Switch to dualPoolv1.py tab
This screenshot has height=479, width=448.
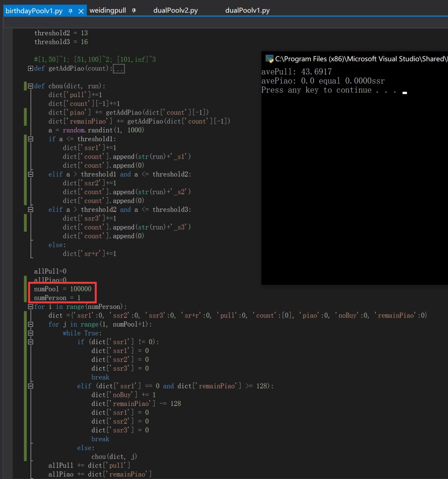coord(247,10)
